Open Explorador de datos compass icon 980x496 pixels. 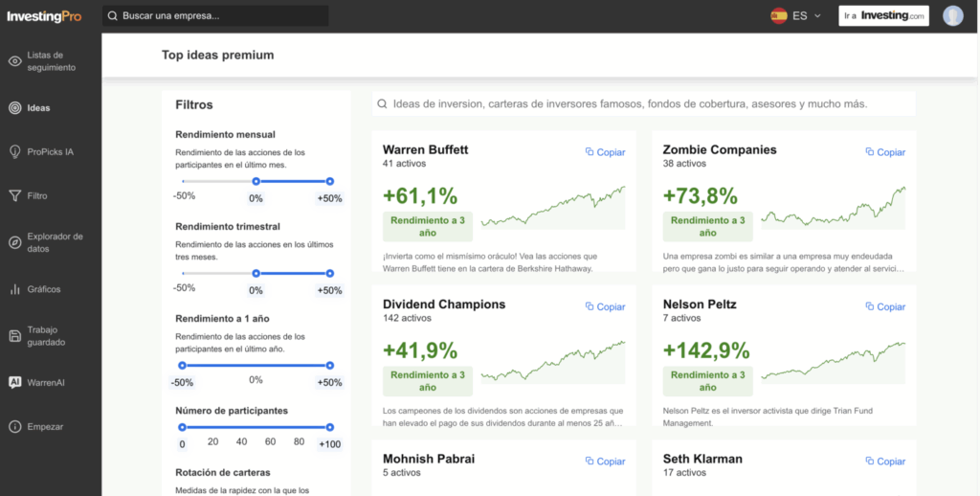coord(14,242)
